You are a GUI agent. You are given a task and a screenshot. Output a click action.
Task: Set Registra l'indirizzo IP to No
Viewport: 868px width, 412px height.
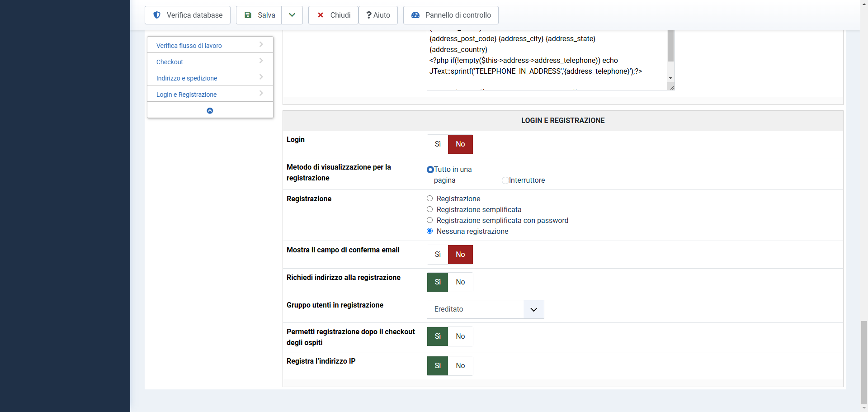pos(460,366)
